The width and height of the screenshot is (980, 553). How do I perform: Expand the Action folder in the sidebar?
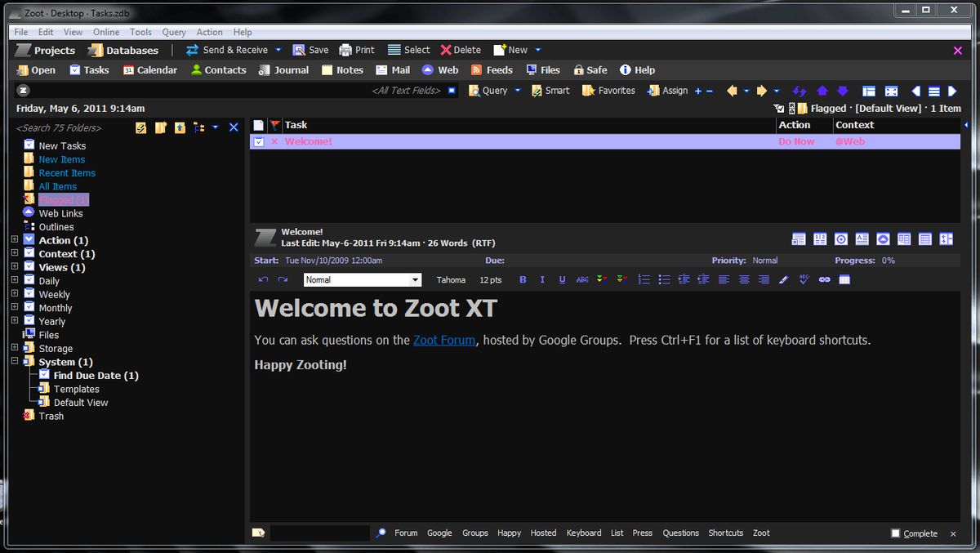tap(13, 240)
